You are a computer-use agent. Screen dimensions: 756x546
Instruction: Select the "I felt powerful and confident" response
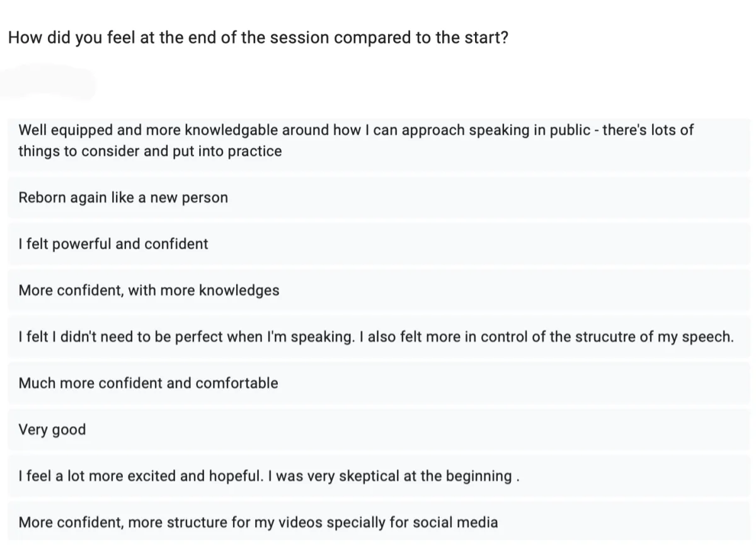click(x=113, y=244)
